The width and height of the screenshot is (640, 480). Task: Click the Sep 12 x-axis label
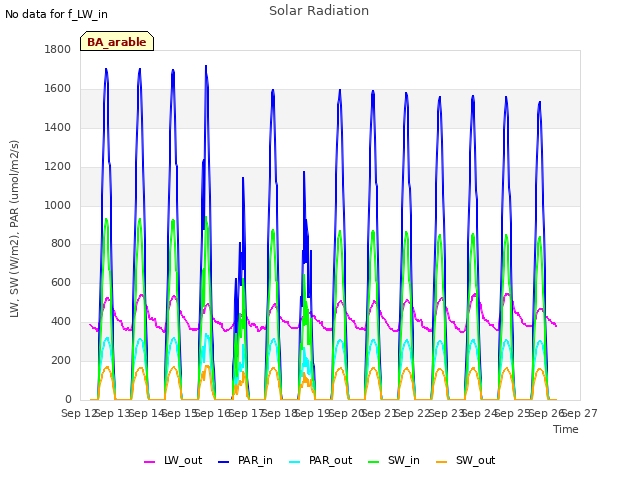[x=79, y=413]
